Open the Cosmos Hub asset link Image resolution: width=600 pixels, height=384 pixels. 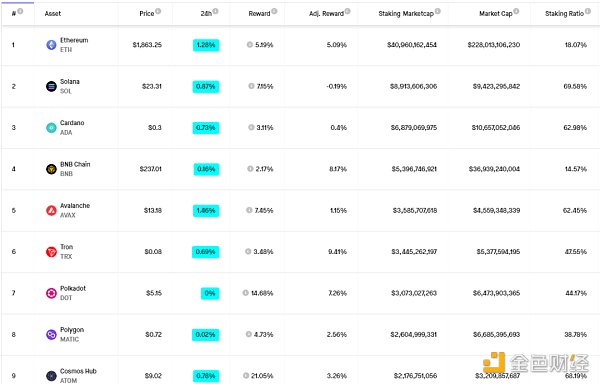point(78,371)
